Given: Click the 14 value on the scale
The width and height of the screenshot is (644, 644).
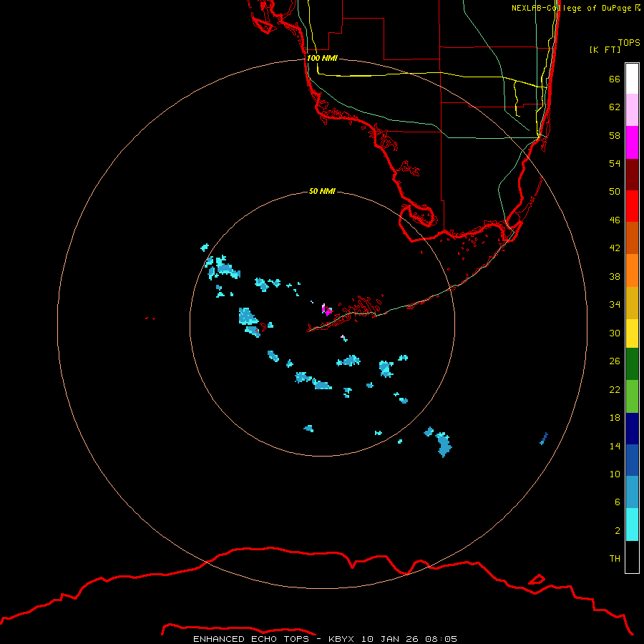Looking at the screenshot, I should click(x=615, y=446).
